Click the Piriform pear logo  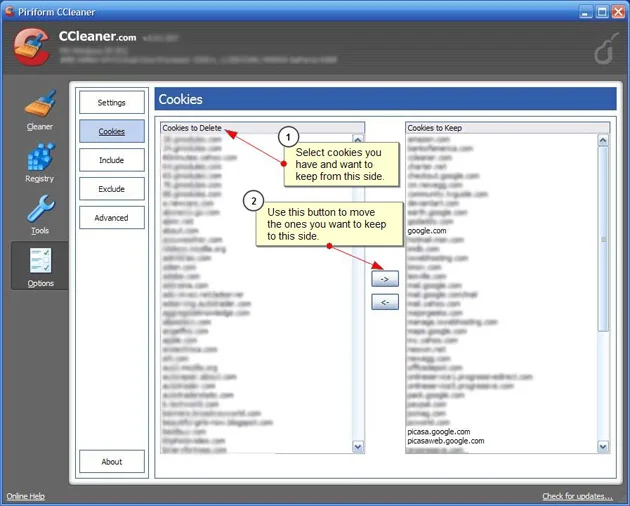pos(605,48)
